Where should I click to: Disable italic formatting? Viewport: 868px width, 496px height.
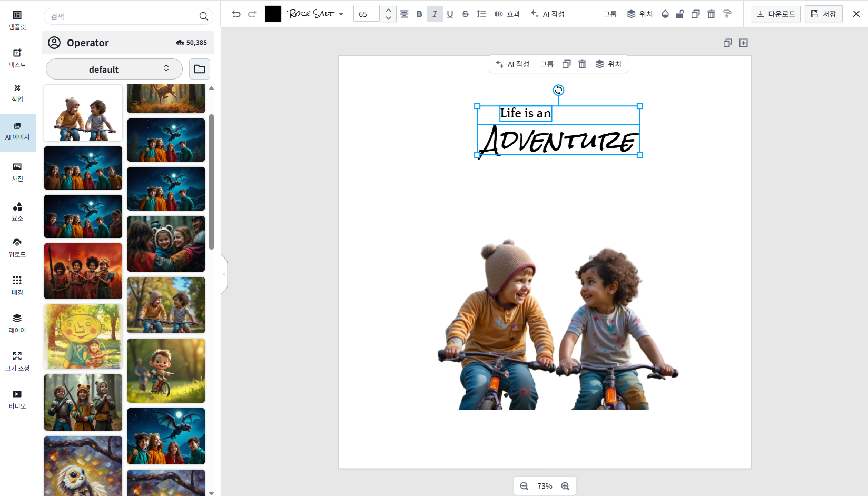coord(435,14)
